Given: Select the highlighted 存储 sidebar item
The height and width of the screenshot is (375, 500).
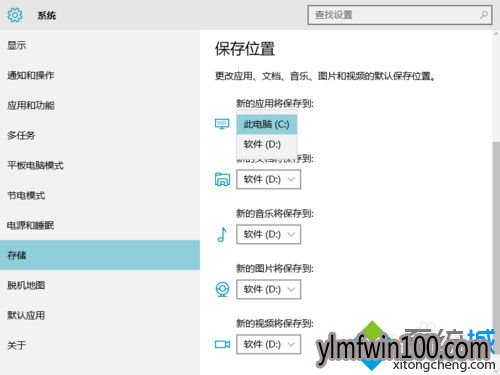Looking at the screenshot, I should coord(100,255).
